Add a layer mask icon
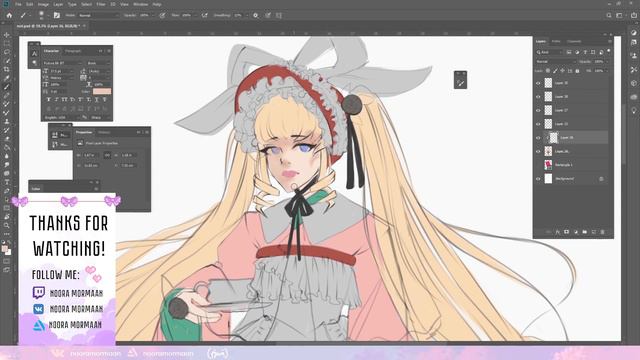The height and width of the screenshot is (360, 640). click(x=567, y=232)
